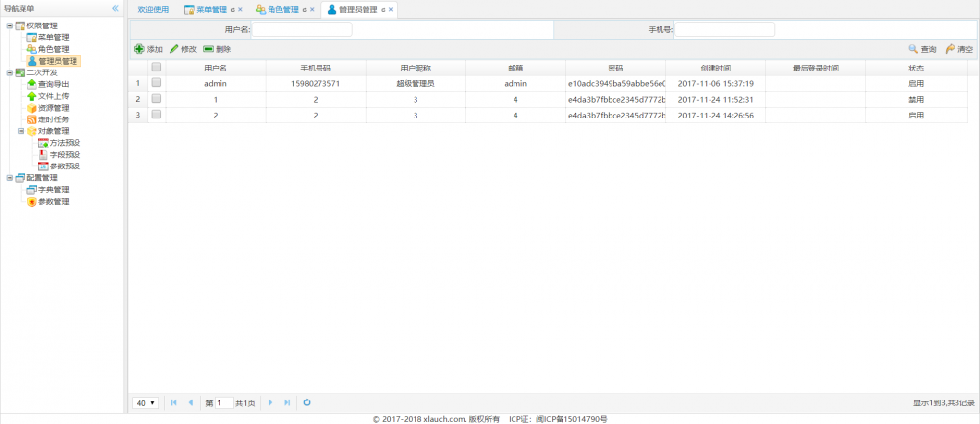Click timestamp 2017-11-24 14:26:56
The height and width of the screenshot is (424, 980).
point(715,115)
